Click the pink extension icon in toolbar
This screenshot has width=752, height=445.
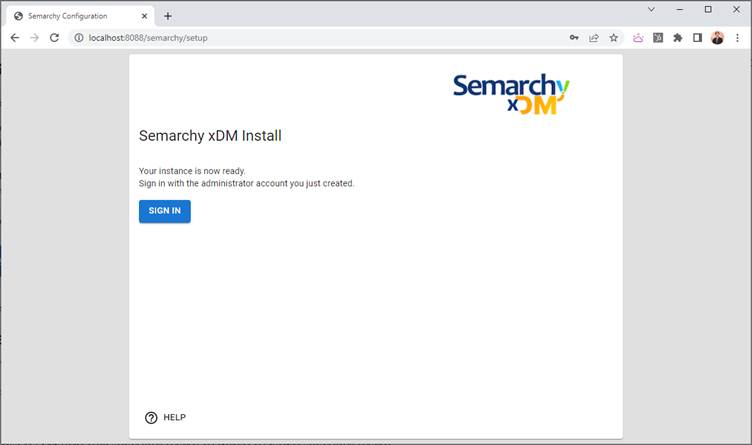[x=638, y=38]
